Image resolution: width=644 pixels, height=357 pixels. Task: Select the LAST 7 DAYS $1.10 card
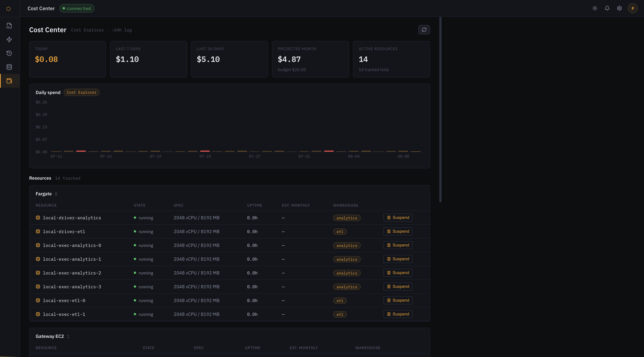click(x=149, y=59)
